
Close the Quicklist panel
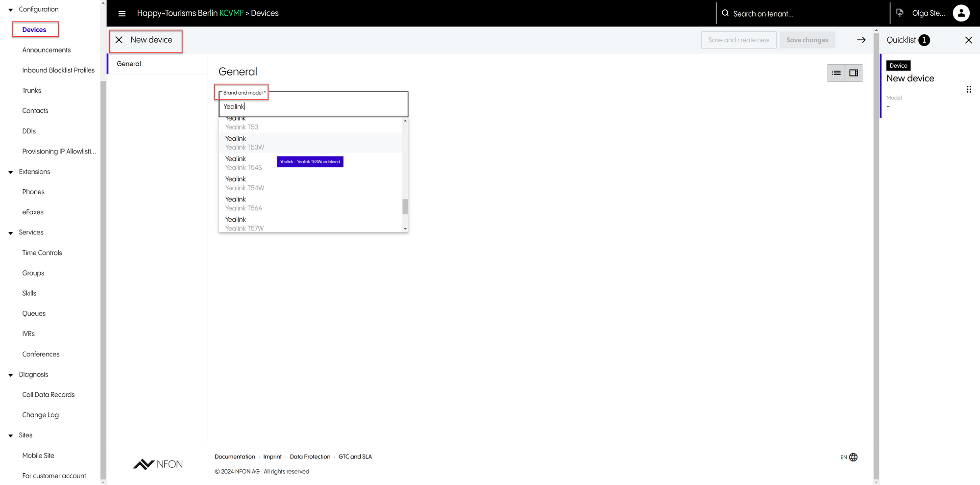[x=968, y=40]
